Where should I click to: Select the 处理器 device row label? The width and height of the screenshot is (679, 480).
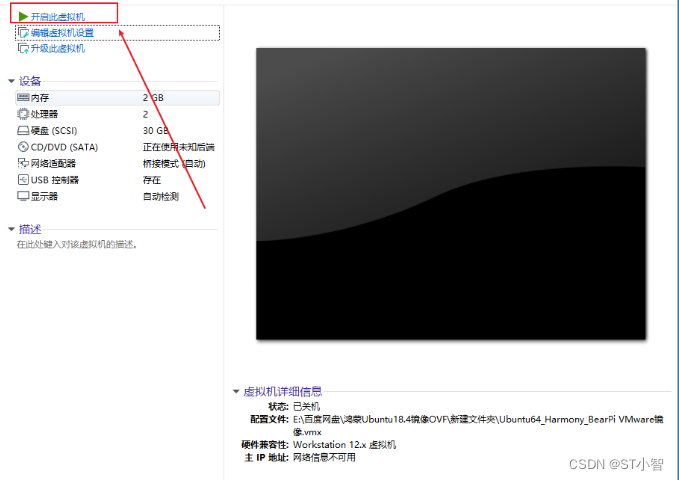coord(44,114)
